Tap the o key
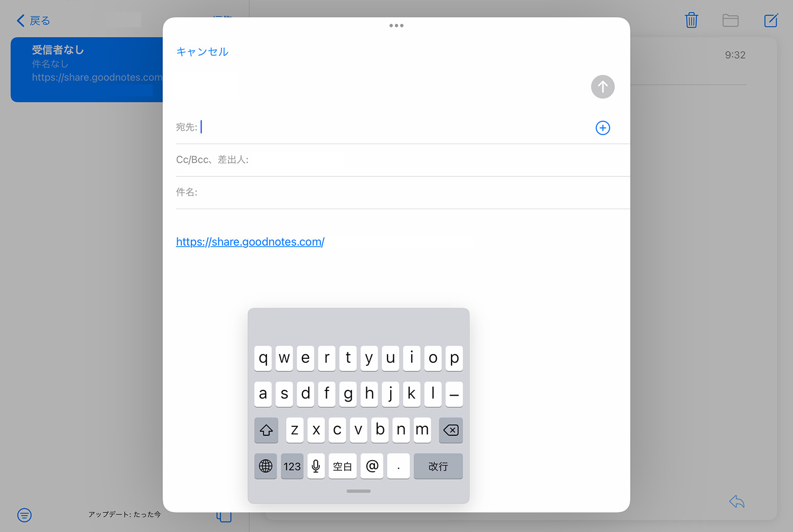 pos(433,358)
